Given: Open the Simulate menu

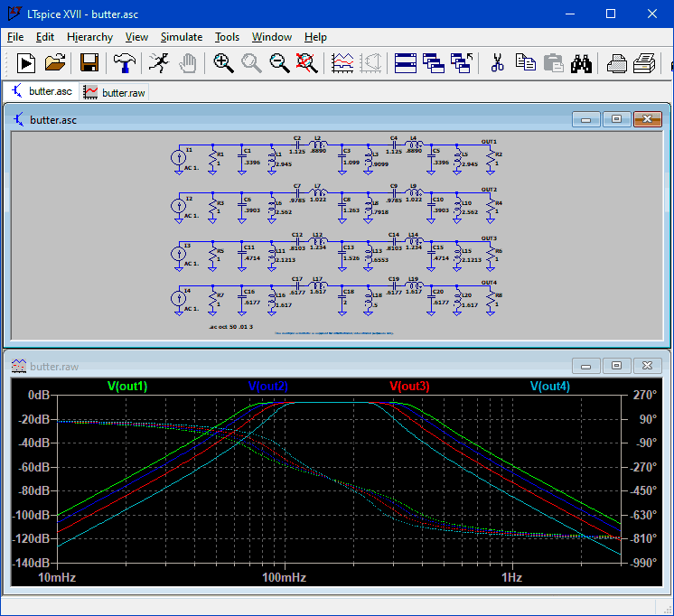Looking at the screenshot, I should 182,37.
